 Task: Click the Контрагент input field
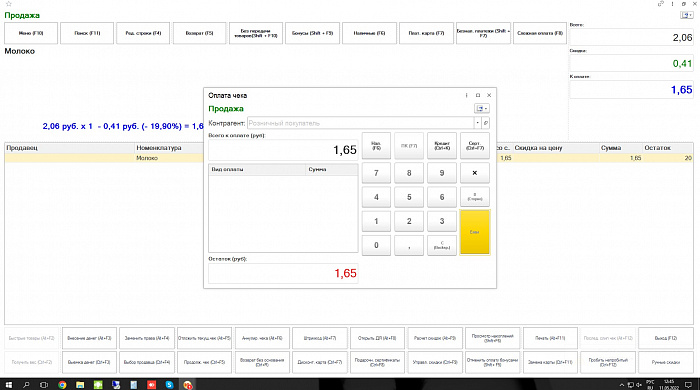pos(360,123)
